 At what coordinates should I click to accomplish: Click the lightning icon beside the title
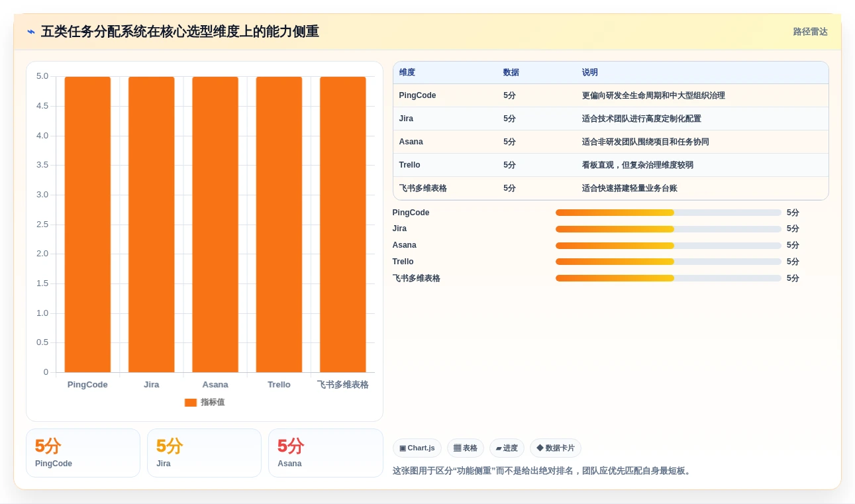(31, 32)
